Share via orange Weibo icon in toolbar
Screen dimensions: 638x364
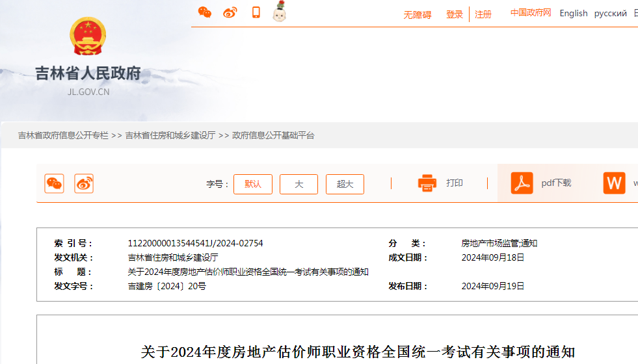tap(84, 184)
